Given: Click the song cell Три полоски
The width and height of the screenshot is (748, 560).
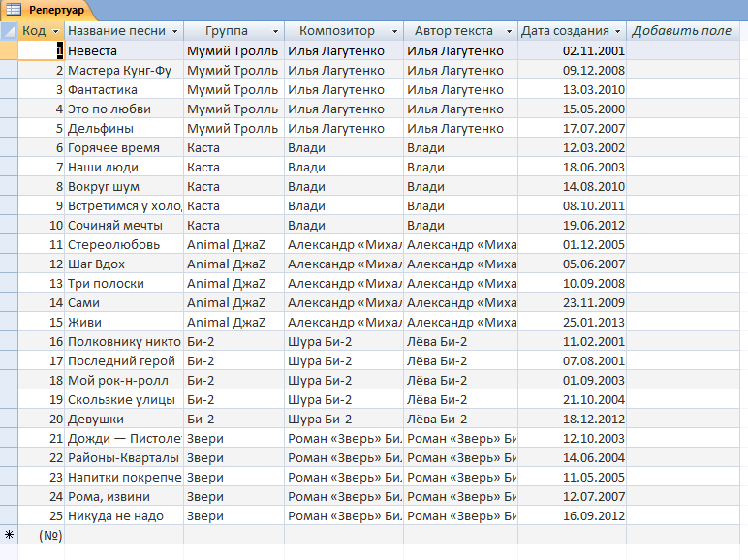Looking at the screenshot, I should click(x=124, y=283).
